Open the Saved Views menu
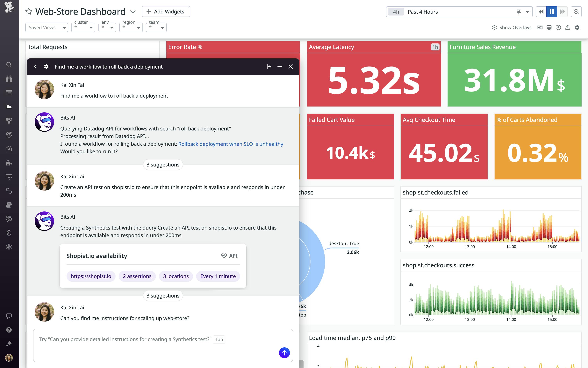Viewport: 588px width, 368px height. 47,27
